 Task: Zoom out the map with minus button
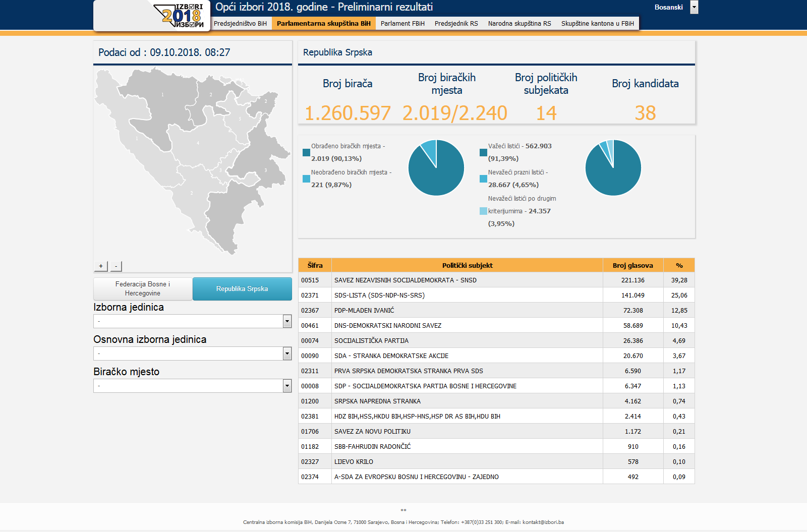(x=116, y=266)
